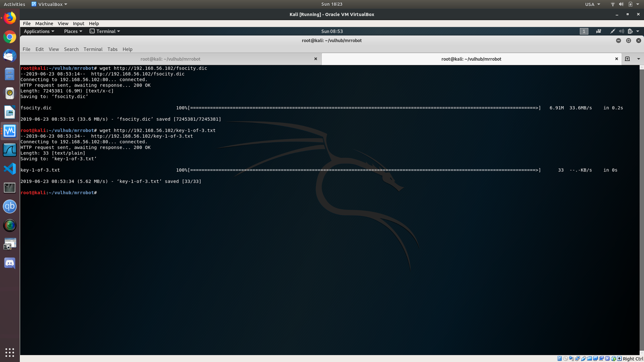The height and width of the screenshot is (362, 644).
Task: Launch Wireshark from the dock
Action: click(x=10, y=150)
